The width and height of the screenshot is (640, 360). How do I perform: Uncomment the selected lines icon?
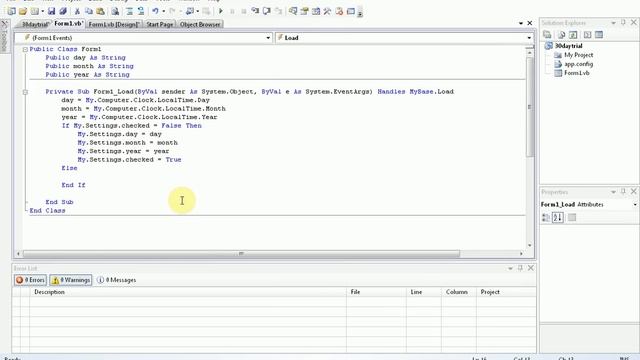(x=141, y=11)
